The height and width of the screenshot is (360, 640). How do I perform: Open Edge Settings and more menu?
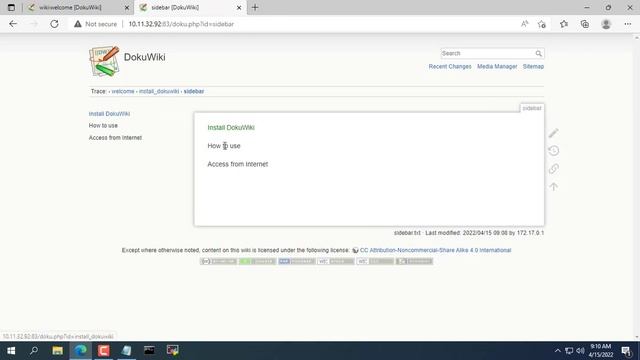coord(627,24)
